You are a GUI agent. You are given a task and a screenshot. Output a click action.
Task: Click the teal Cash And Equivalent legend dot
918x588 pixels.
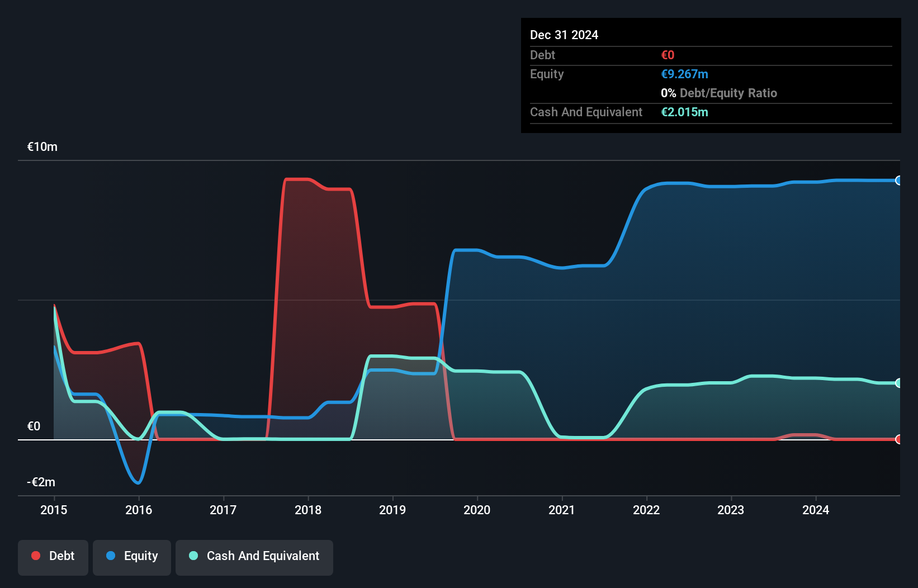tap(193, 556)
